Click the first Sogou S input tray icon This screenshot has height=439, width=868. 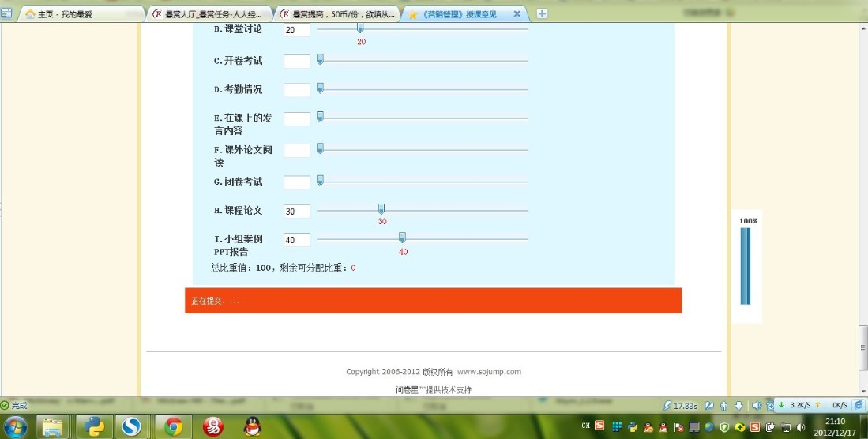[x=599, y=425]
